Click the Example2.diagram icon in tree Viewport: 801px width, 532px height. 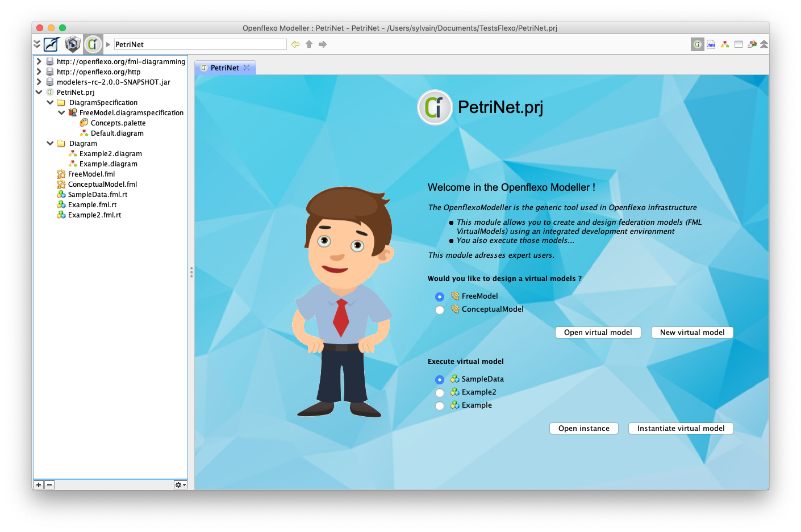pos(73,154)
